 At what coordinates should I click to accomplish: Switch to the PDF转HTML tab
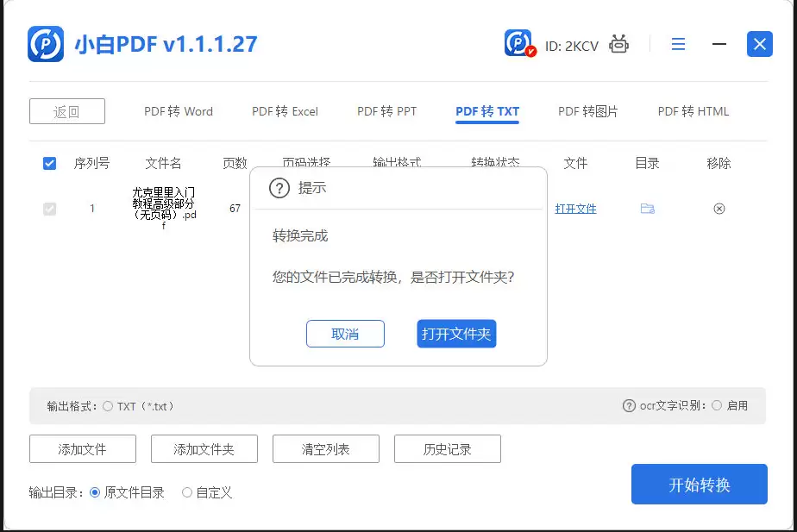click(693, 111)
